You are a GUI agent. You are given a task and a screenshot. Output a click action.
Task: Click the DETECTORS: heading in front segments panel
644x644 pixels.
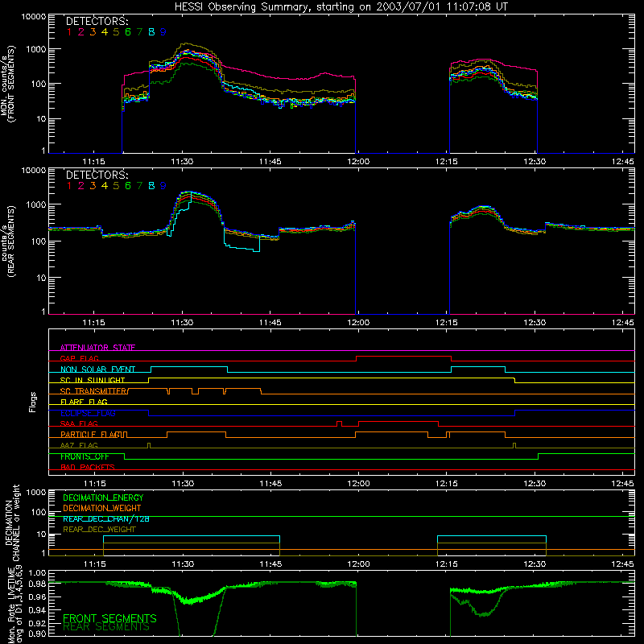click(x=97, y=21)
